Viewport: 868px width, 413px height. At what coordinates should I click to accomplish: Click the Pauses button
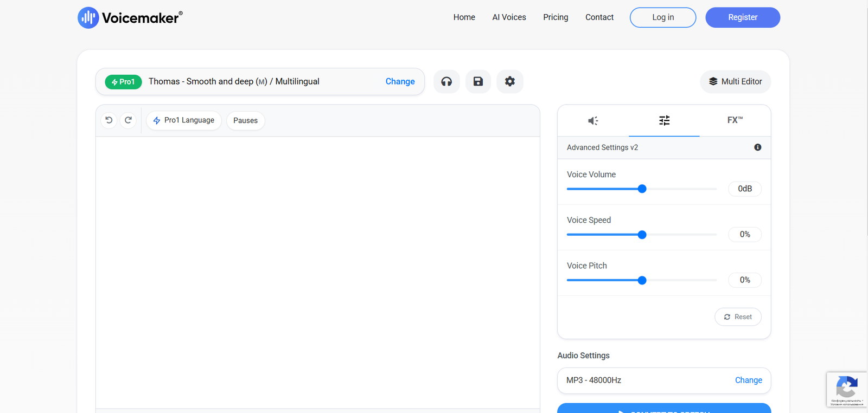(245, 120)
